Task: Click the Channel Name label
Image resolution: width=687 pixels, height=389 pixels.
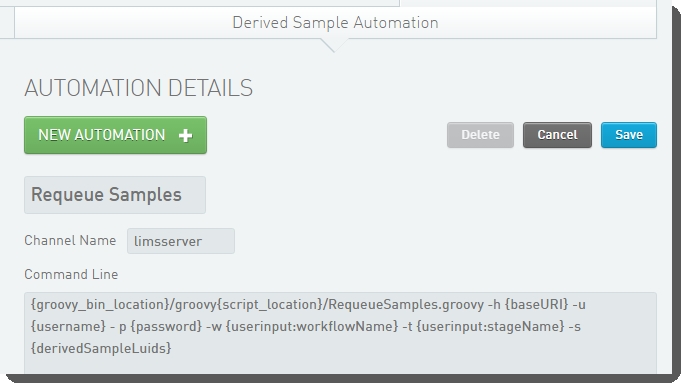Action: [70, 240]
